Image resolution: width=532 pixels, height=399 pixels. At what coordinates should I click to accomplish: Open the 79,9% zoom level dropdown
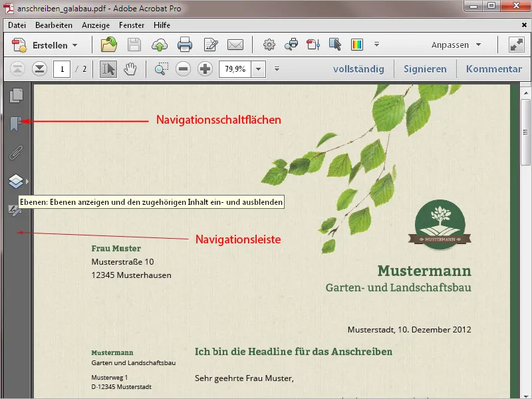(257, 68)
